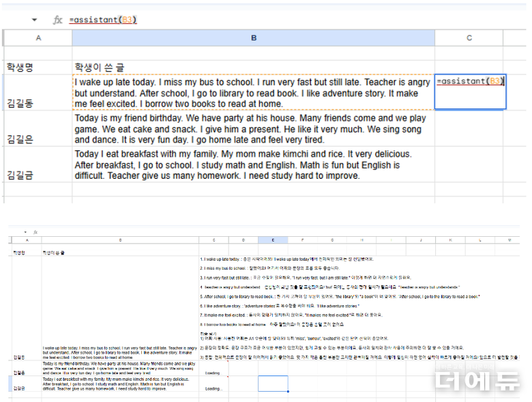Select the 김길은 name cell in the lower sheet
The image size is (532, 402).
tap(27, 368)
